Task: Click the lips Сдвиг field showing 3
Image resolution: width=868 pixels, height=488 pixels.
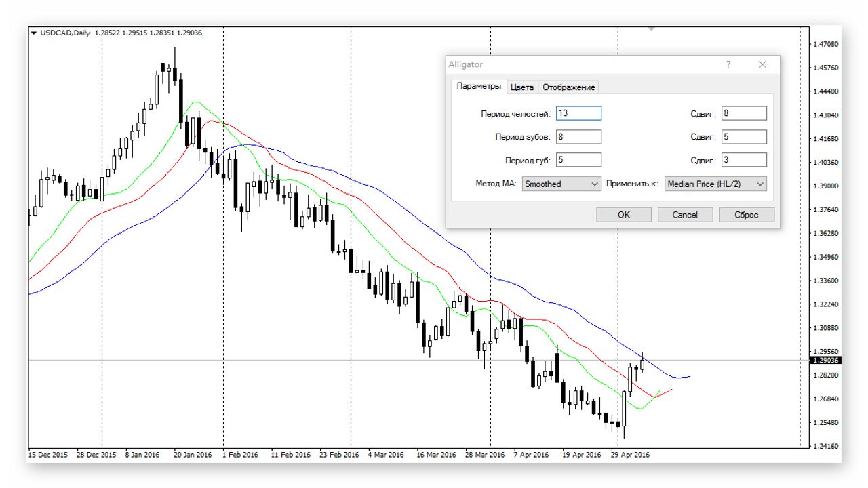Action: point(744,160)
